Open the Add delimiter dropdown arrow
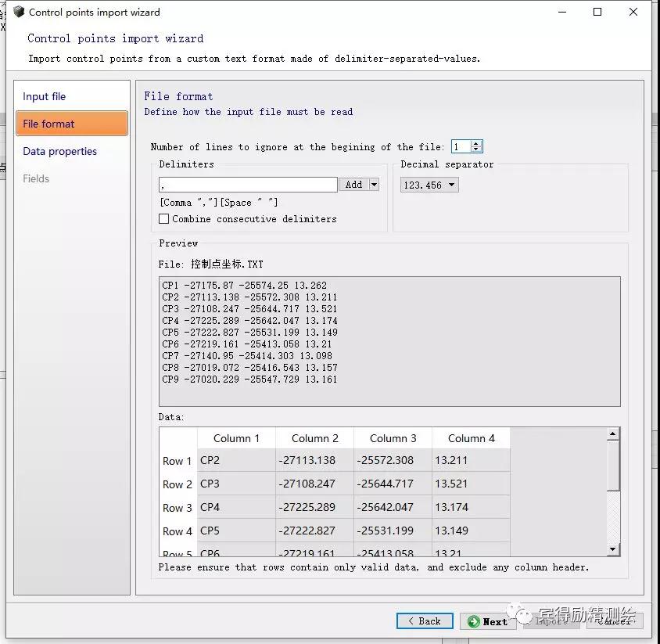This screenshot has height=644, width=660. pyautogui.click(x=374, y=185)
